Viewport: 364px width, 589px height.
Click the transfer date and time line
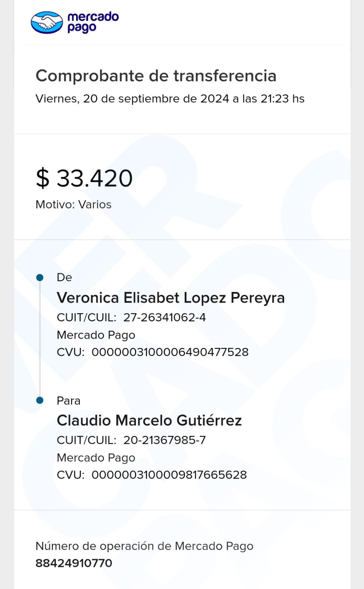pos(170,99)
